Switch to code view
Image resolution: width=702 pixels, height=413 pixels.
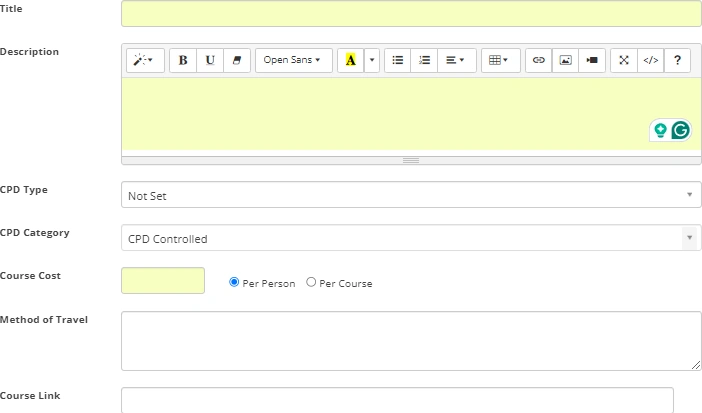(x=650, y=60)
